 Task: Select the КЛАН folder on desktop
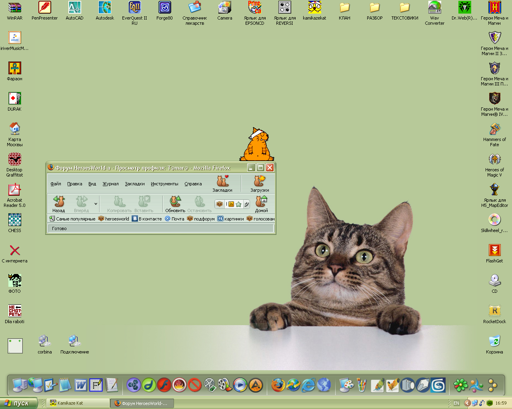344,10
